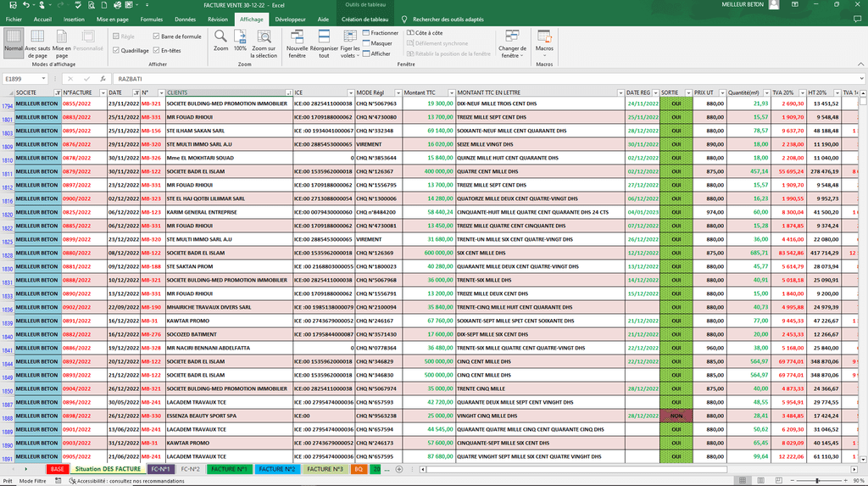The image size is (868, 486).
Task: Switch to the BASE sheet tab
Action: 57,469
